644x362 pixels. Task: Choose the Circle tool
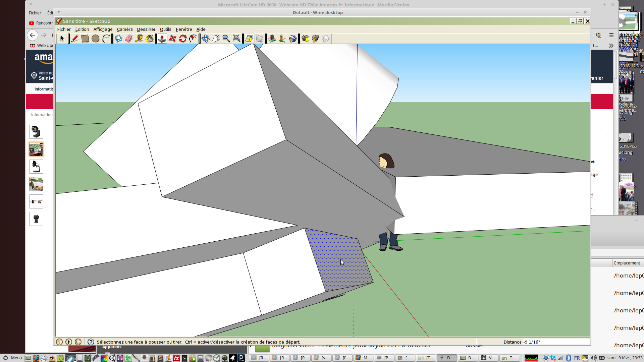(x=95, y=39)
